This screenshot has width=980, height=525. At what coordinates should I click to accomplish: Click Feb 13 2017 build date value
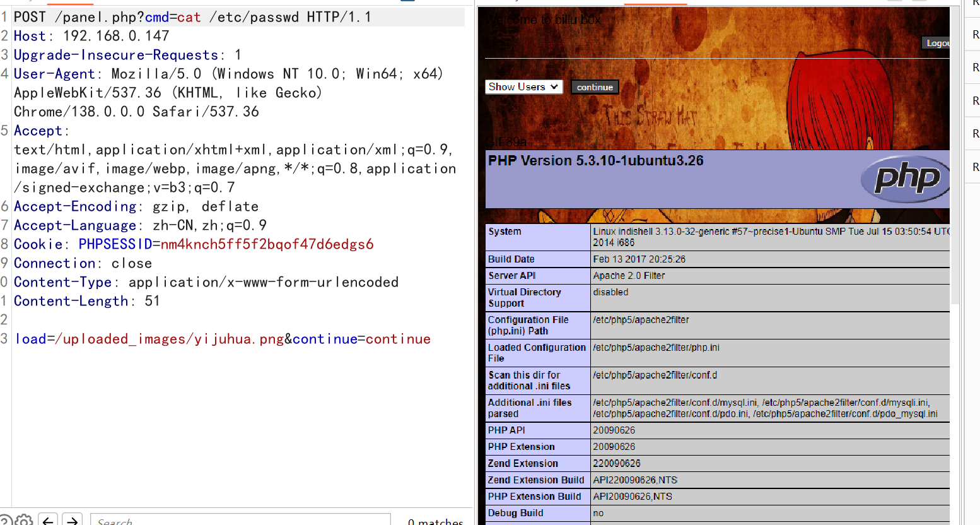(x=639, y=259)
